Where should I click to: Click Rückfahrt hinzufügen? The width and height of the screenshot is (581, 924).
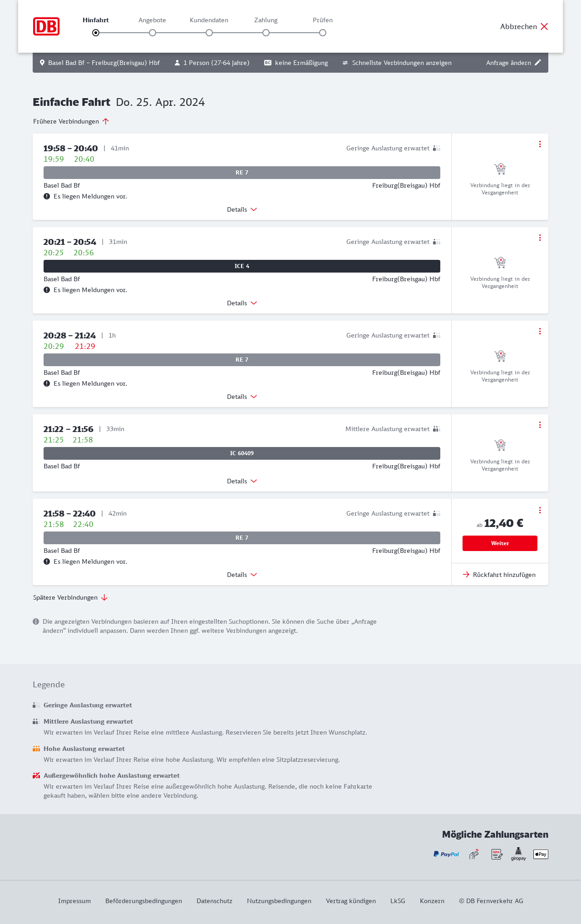pyautogui.click(x=499, y=575)
